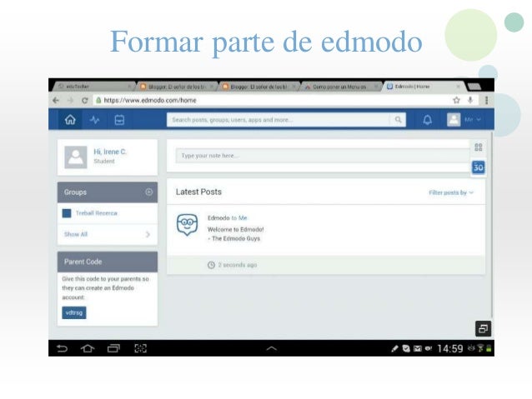This screenshot has width=532, height=399.
Task: Open the backpack library icon
Action: pos(119,120)
